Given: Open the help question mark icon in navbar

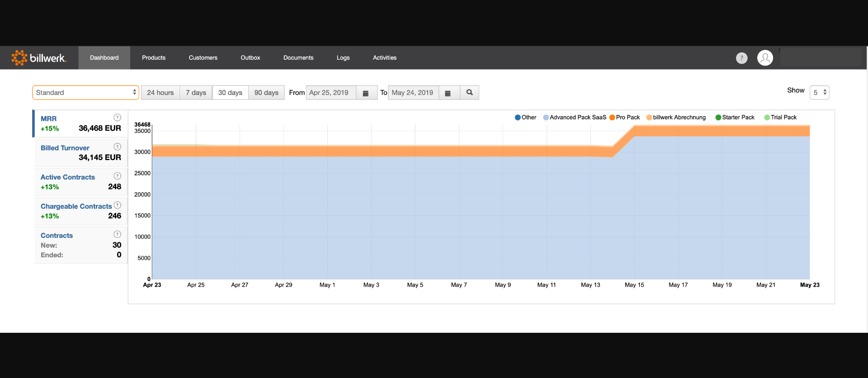Looking at the screenshot, I should pyautogui.click(x=741, y=58).
